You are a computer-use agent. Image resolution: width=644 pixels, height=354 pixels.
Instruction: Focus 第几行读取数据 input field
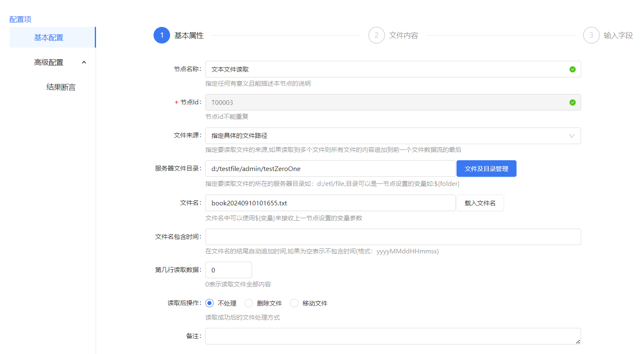(228, 270)
